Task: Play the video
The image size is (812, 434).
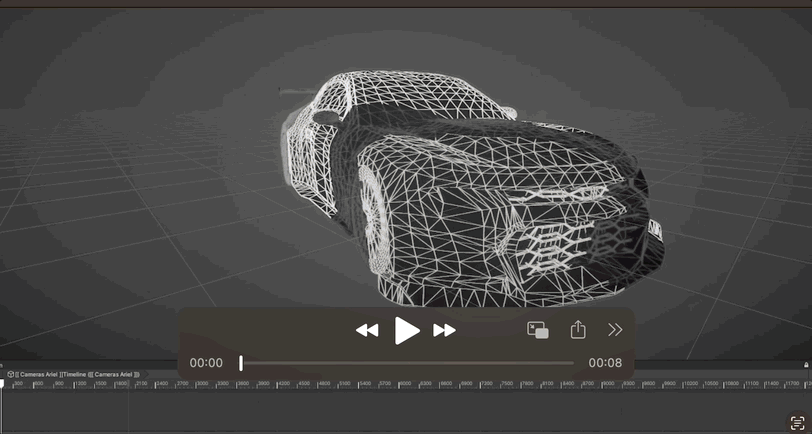Action: pos(407,330)
